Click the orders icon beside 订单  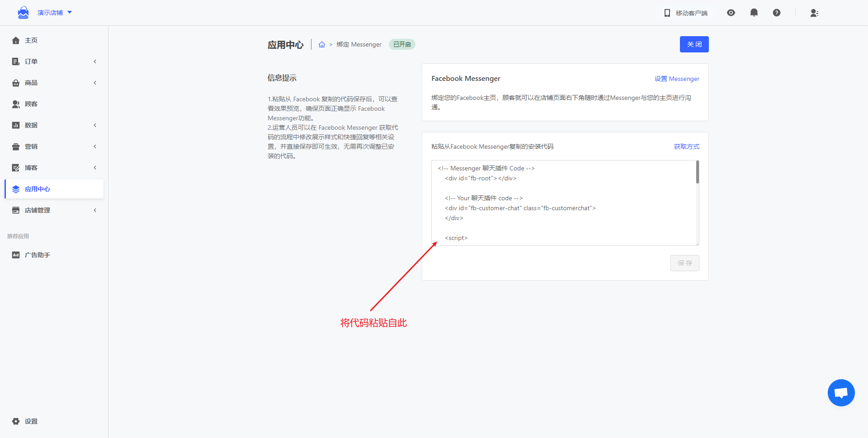[16, 61]
